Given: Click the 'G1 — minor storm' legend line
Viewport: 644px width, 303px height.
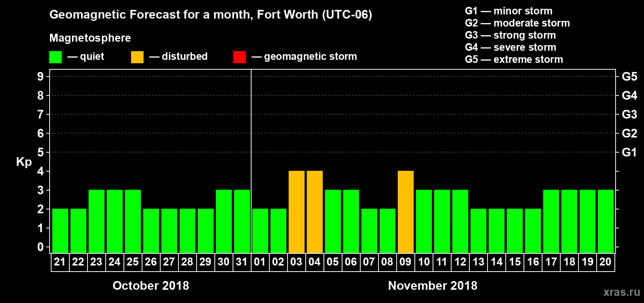Looking at the screenshot, I should click(509, 11).
